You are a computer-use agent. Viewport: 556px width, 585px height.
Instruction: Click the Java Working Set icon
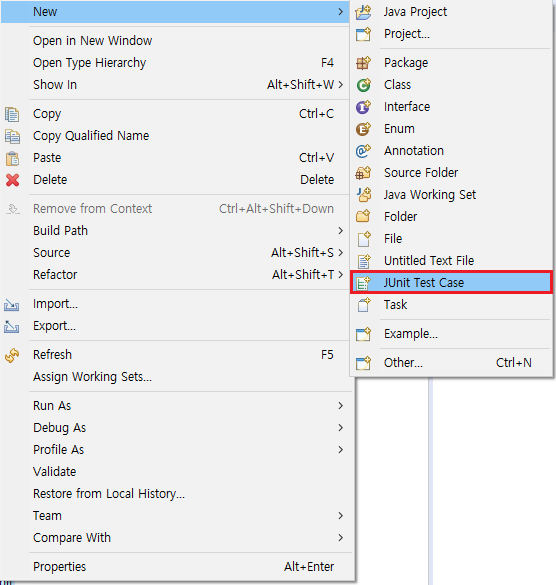pos(364,195)
